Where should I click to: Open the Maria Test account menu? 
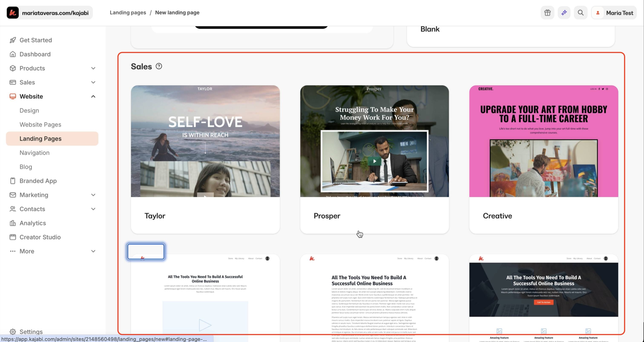click(614, 13)
